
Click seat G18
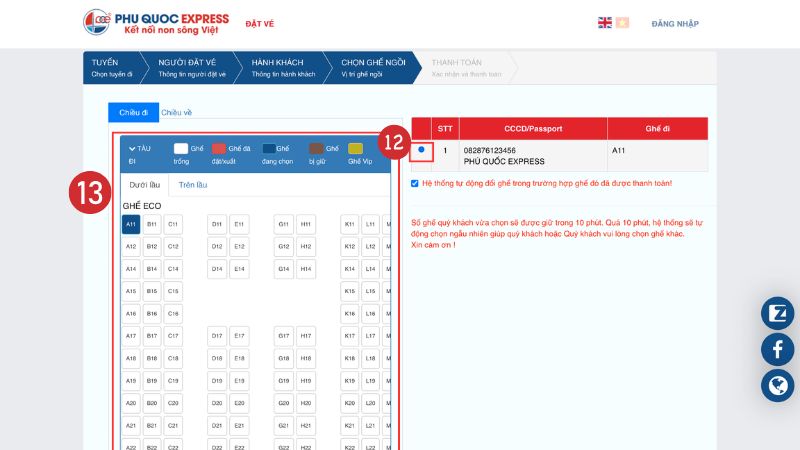click(x=284, y=359)
